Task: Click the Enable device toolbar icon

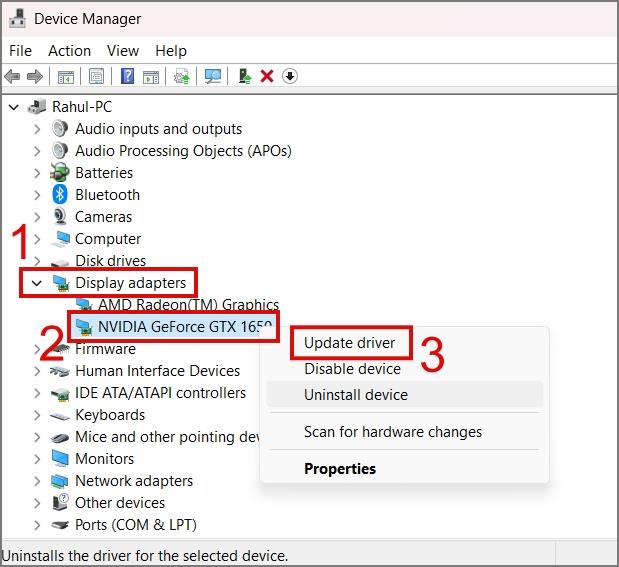Action: 244,76
